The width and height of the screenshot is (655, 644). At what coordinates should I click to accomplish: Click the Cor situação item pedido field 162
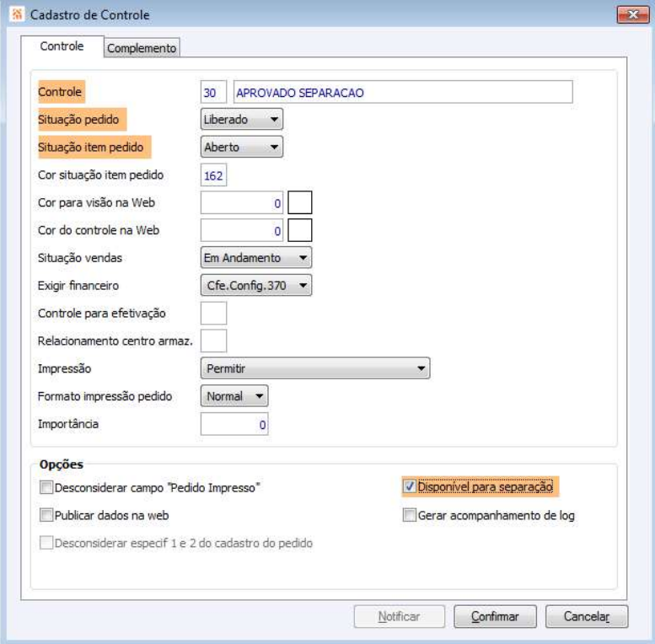click(x=213, y=175)
